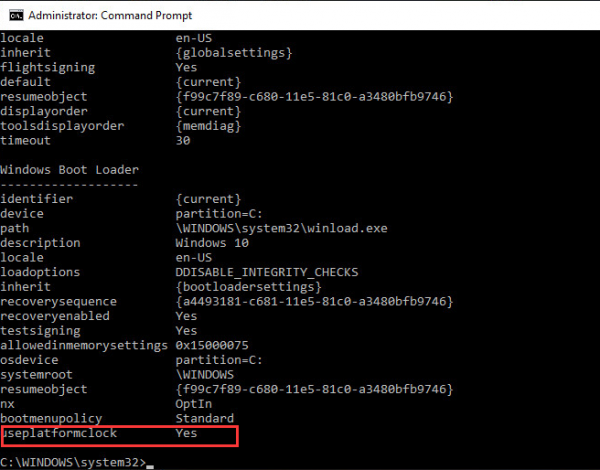The width and height of the screenshot is (600, 470).
Task: Click the allowedinmemorysettings 0x15000075 value
Action: tap(212, 345)
